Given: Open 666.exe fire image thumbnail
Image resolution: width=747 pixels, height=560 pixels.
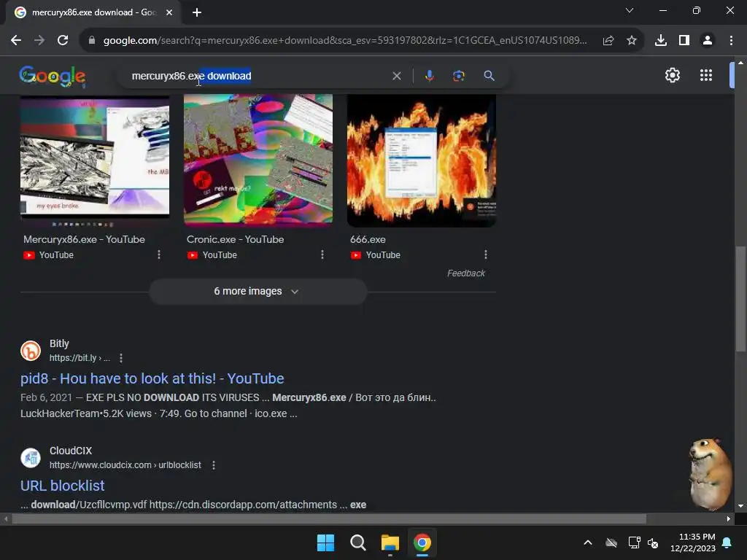Looking at the screenshot, I should click(422, 160).
